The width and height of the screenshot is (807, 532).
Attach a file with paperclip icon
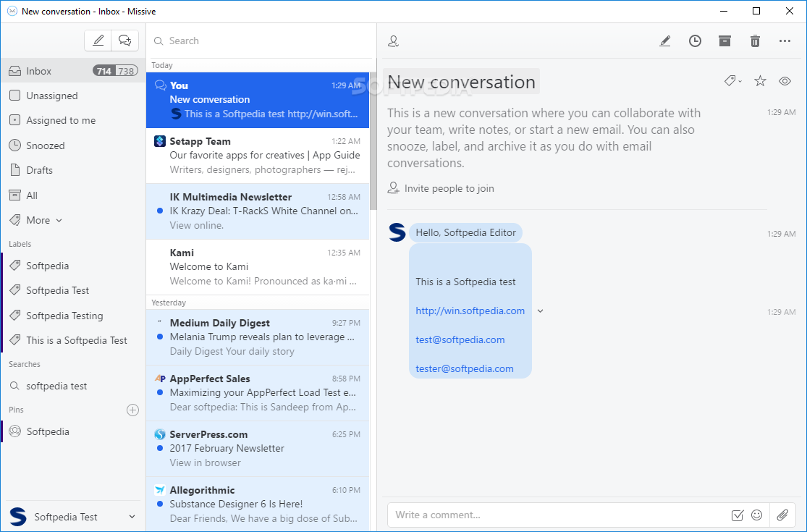[x=783, y=515]
